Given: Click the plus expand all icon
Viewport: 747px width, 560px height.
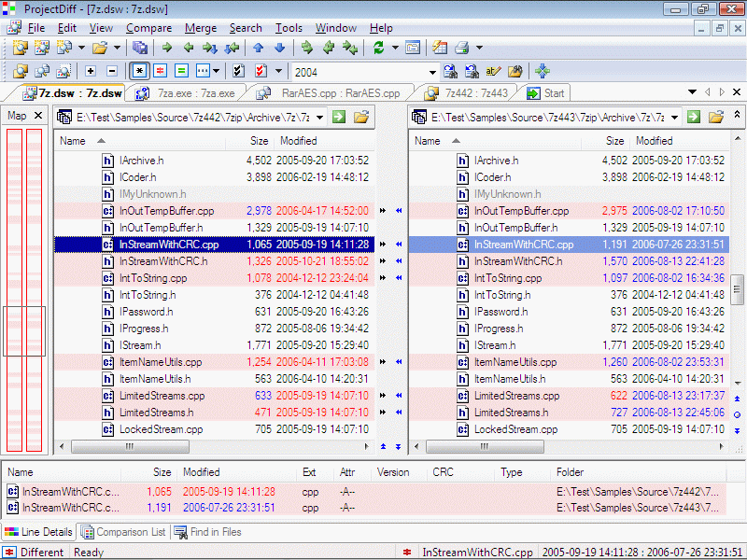Looking at the screenshot, I should pyautogui.click(x=91, y=71).
